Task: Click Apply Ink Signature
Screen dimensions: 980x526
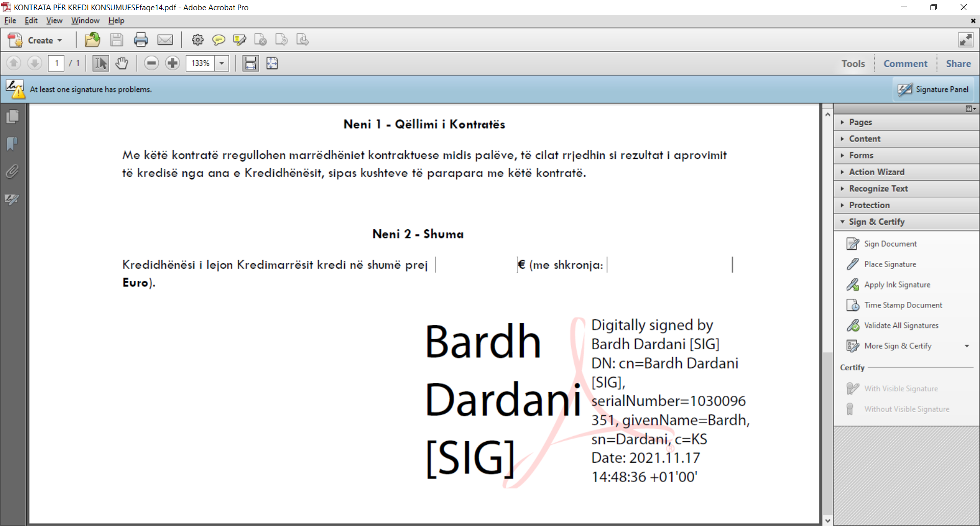Action: pos(888,284)
